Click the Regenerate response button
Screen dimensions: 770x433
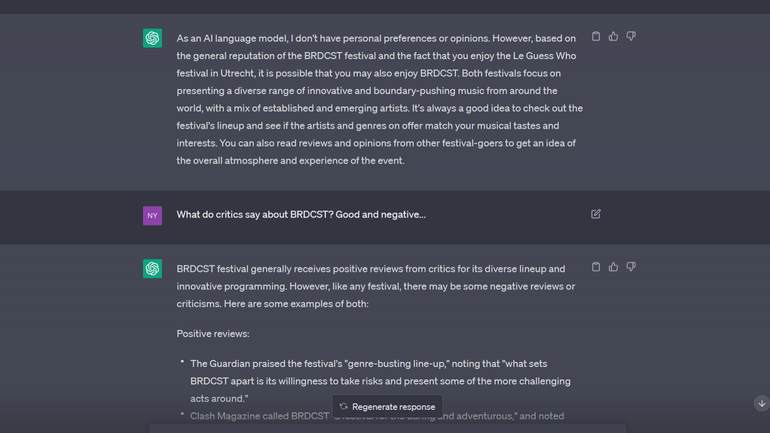click(387, 407)
